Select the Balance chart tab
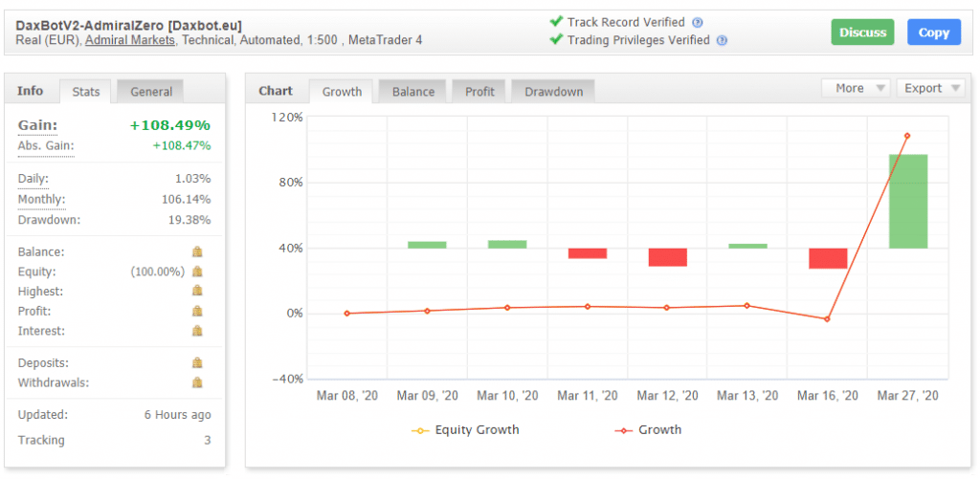The image size is (980, 479). click(413, 92)
